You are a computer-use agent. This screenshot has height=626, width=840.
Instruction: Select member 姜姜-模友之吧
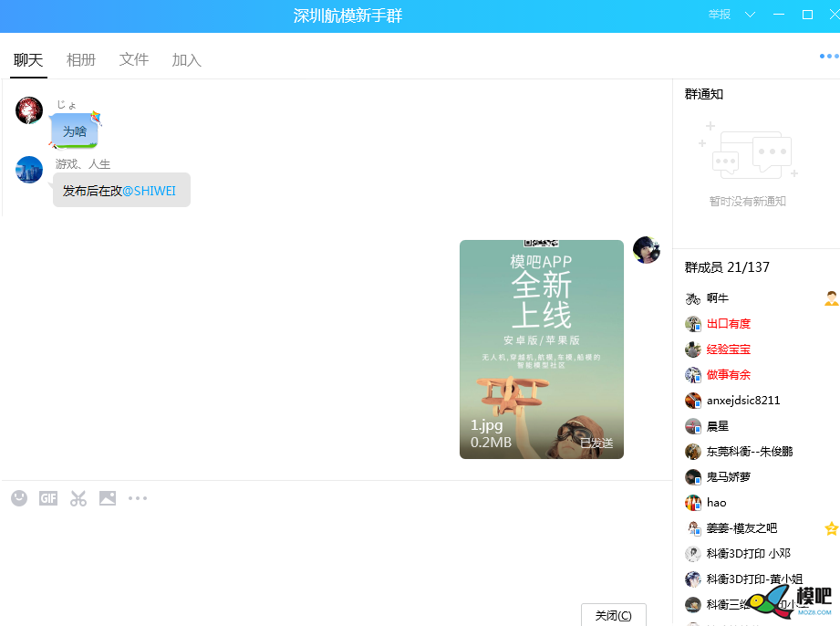tap(741, 528)
